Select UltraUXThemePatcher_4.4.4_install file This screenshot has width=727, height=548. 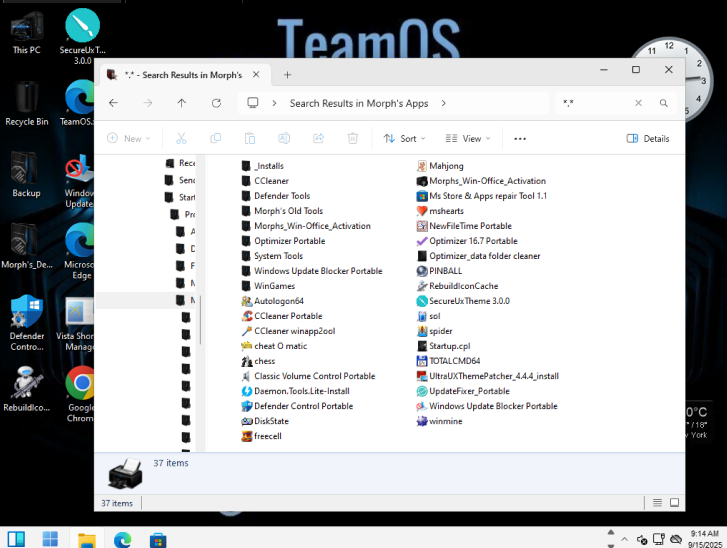click(488, 376)
